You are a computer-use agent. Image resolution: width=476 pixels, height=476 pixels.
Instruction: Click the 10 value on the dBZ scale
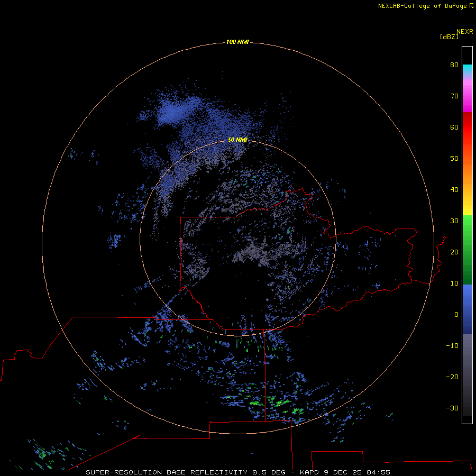coord(454,283)
